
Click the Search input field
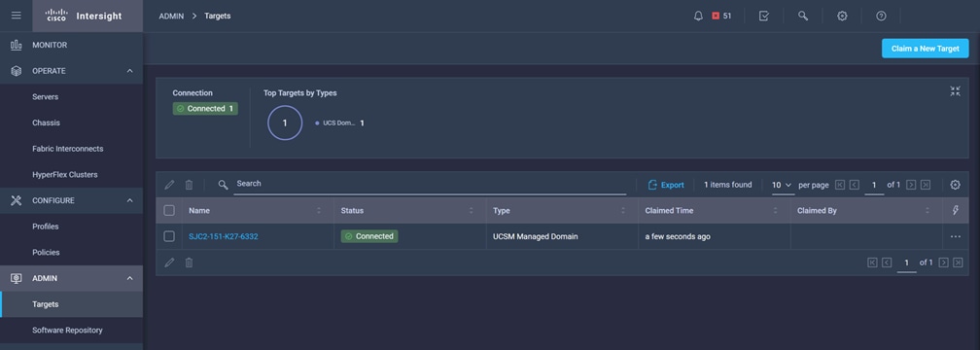click(x=430, y=184)
